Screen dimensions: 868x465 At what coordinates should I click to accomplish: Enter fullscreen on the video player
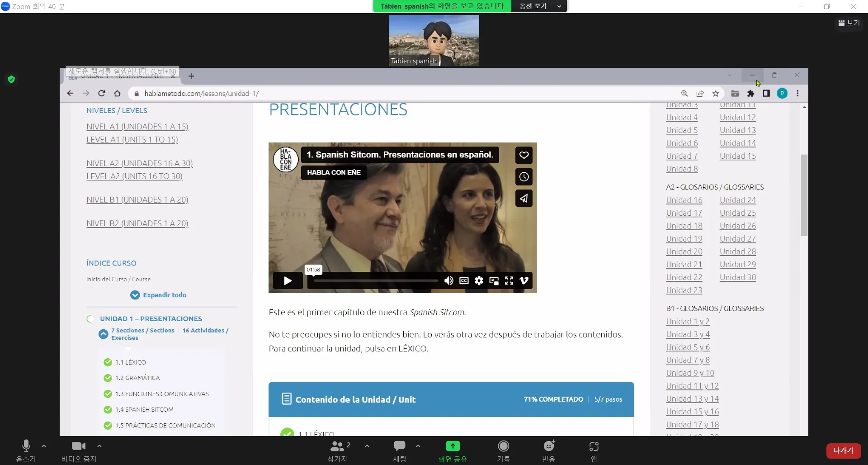coord(509,281)
